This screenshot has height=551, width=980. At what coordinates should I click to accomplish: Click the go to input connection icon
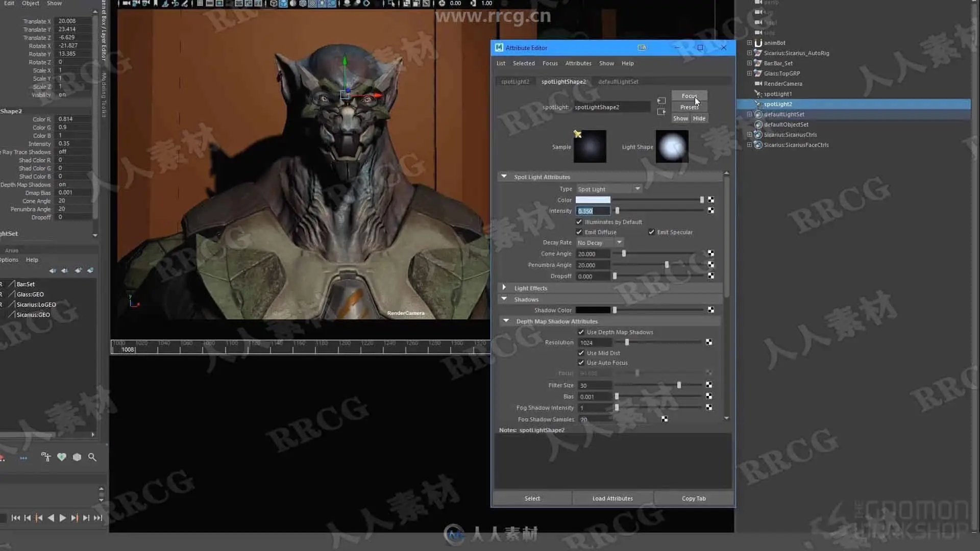[x=661, y=101]
